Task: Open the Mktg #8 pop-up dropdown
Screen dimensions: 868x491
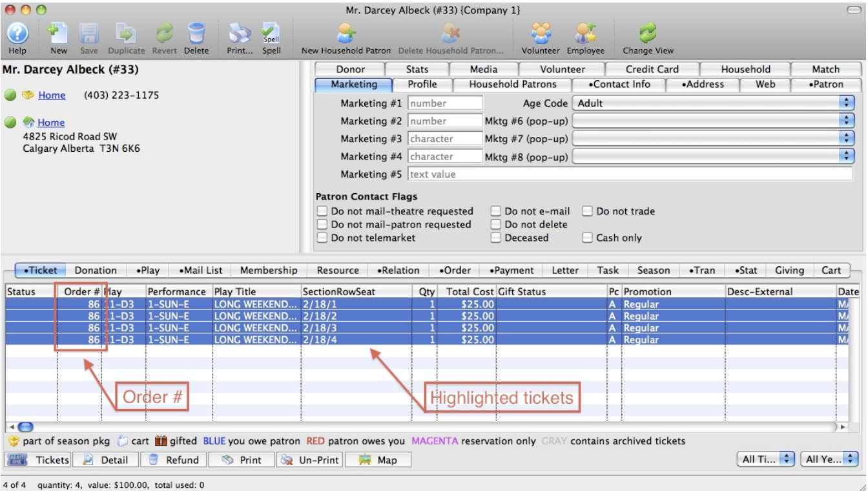Action: point(713,156)
